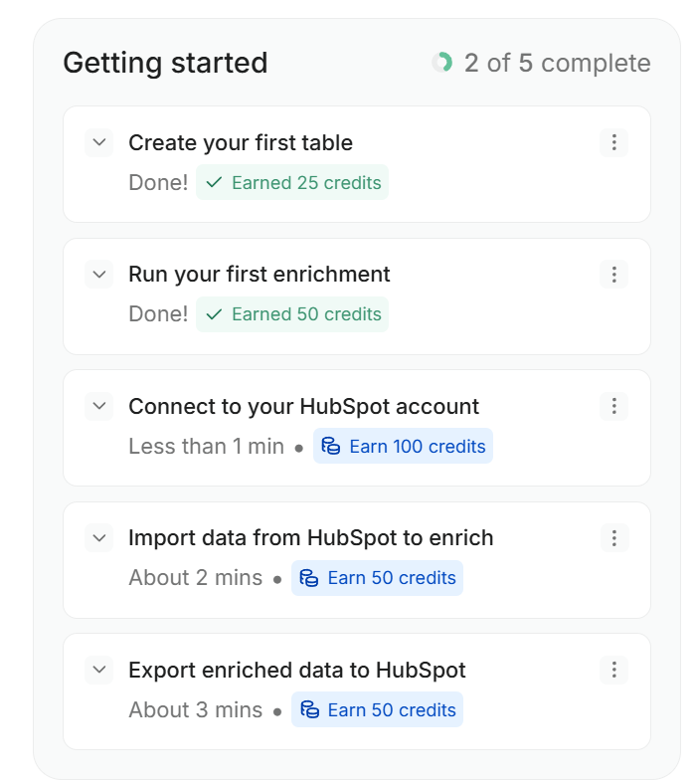Expand the Create your first table step
This screenshot has height=784, width=696.
point(98,142)
